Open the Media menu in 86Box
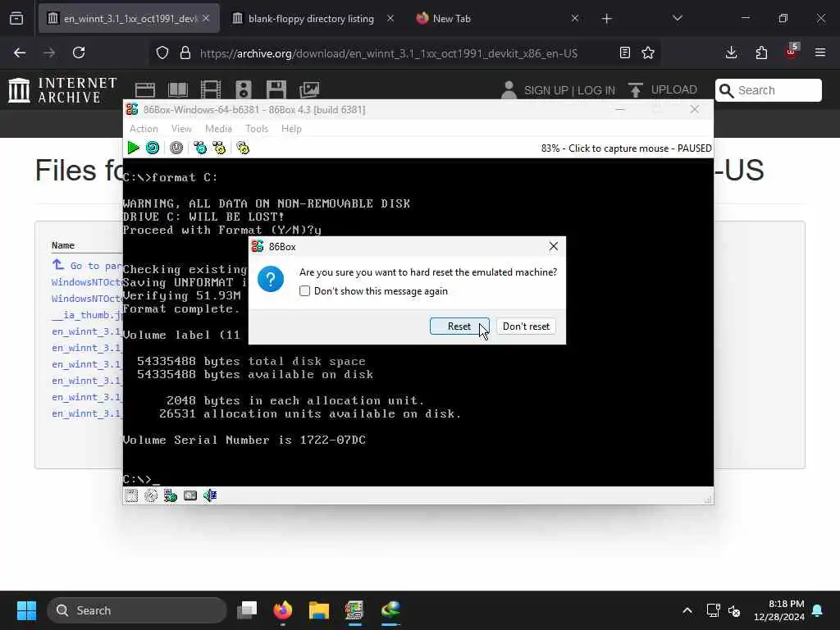 (218, 129)
